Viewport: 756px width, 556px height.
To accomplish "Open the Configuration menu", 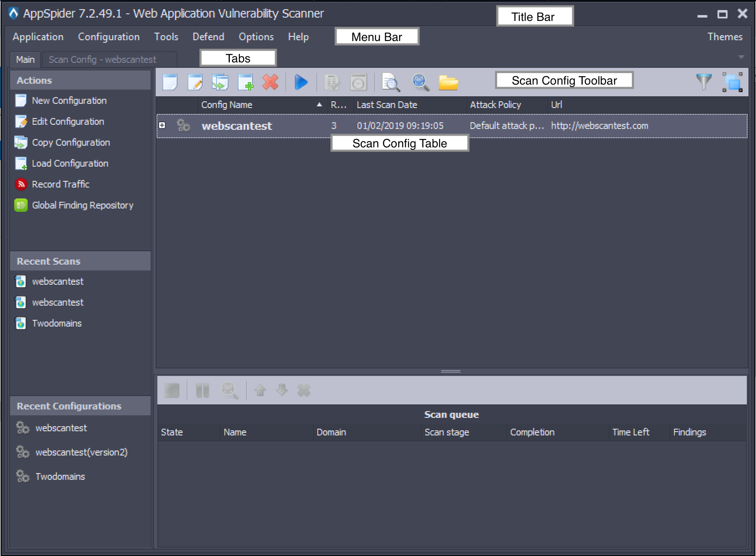I will point(109,37).
